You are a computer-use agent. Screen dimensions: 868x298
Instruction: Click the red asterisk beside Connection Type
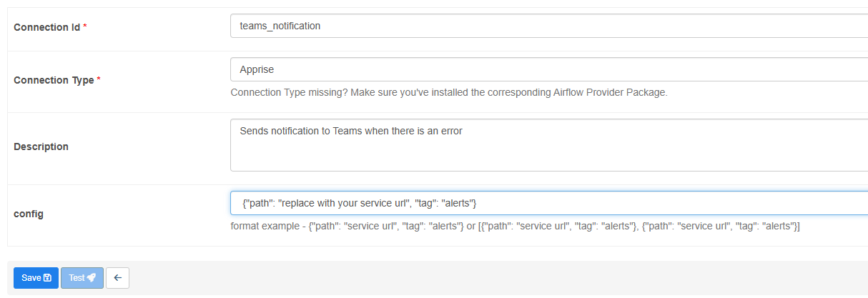click(x=99, y=80)
